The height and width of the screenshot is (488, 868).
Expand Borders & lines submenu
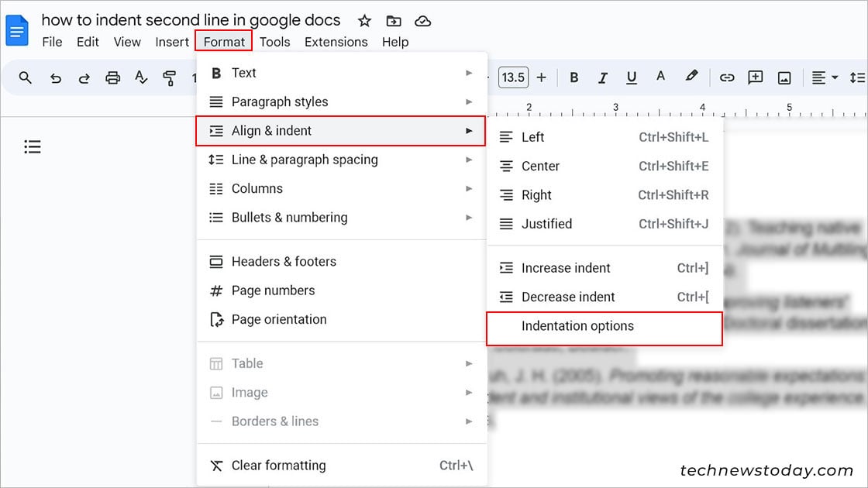click(x=342, y=421)
